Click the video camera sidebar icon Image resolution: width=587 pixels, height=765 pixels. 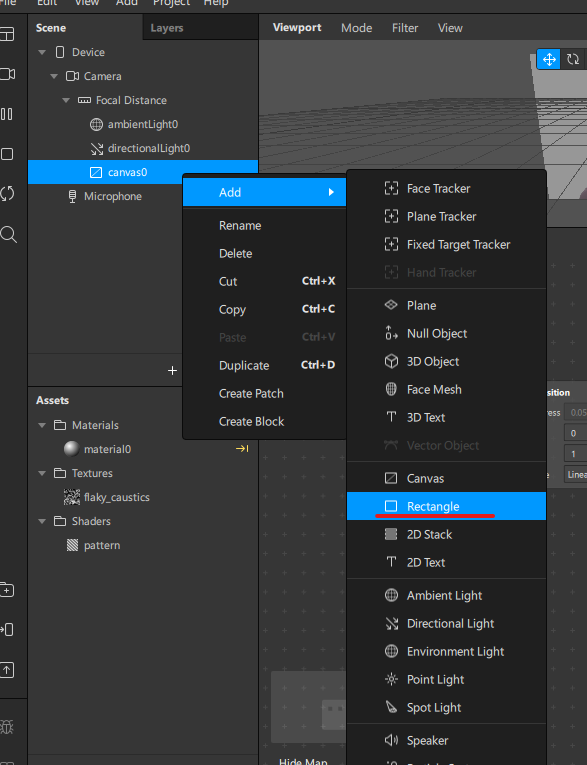[7, 74]
